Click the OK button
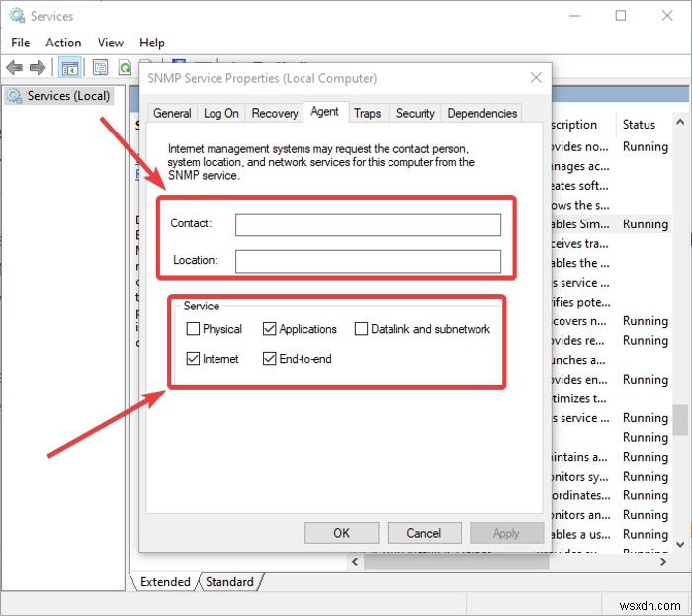Screen dimensions: 692x616 [x=342, y=533]
